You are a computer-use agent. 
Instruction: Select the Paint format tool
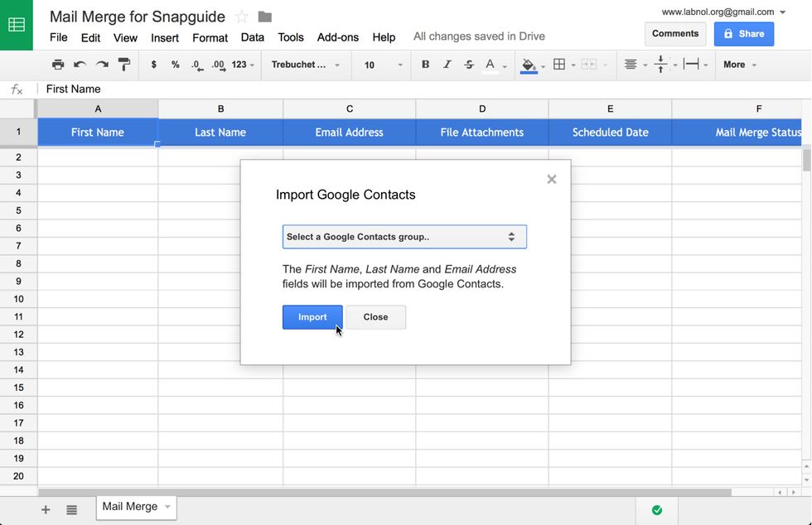(124, 65)
